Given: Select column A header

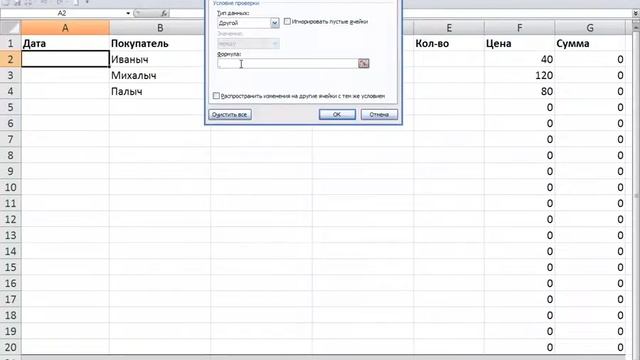Looking at the screenshot, I should [x=65, y=28].
